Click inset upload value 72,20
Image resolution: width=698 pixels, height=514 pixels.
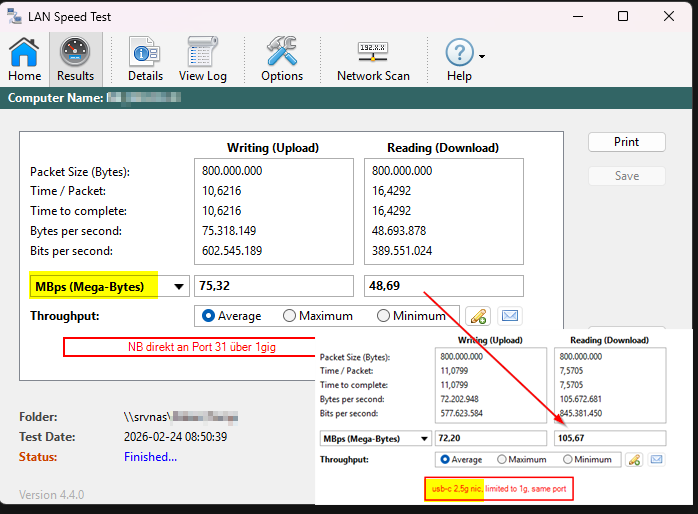491,438
